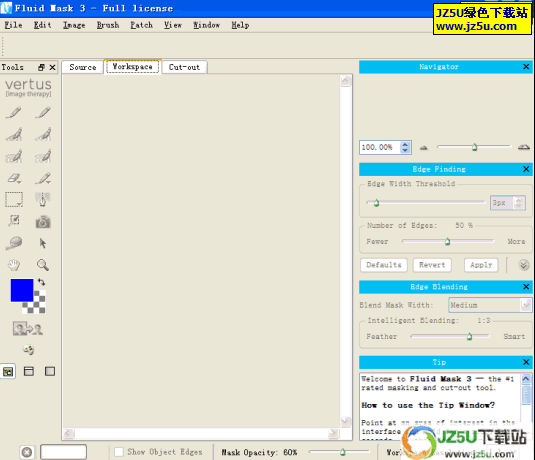Image resolution: width=535 pixels, height=460 pixels.
Task: Open the Window menu
Action: [206, 25]
